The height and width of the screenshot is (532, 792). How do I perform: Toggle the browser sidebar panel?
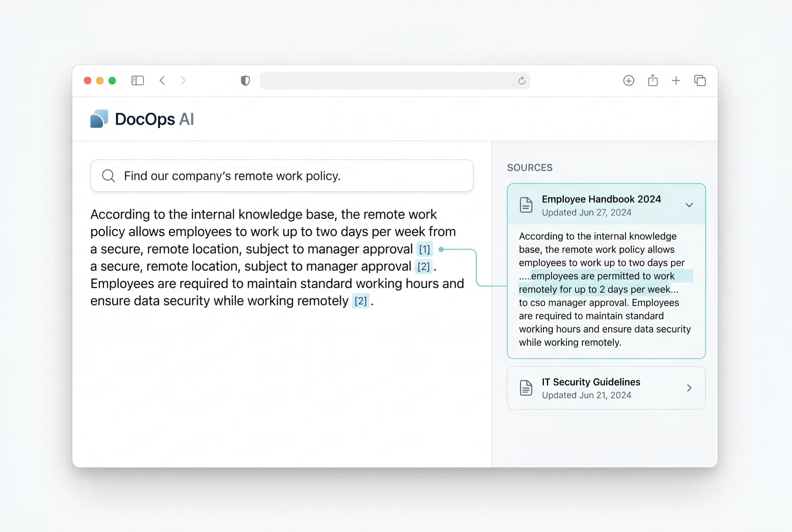tap(137, 80)
